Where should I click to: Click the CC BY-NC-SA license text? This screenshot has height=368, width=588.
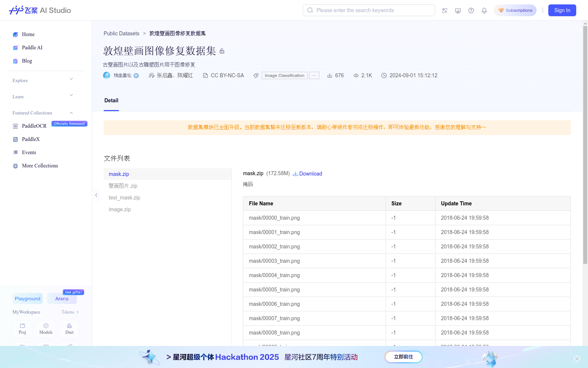click(227, 75)
